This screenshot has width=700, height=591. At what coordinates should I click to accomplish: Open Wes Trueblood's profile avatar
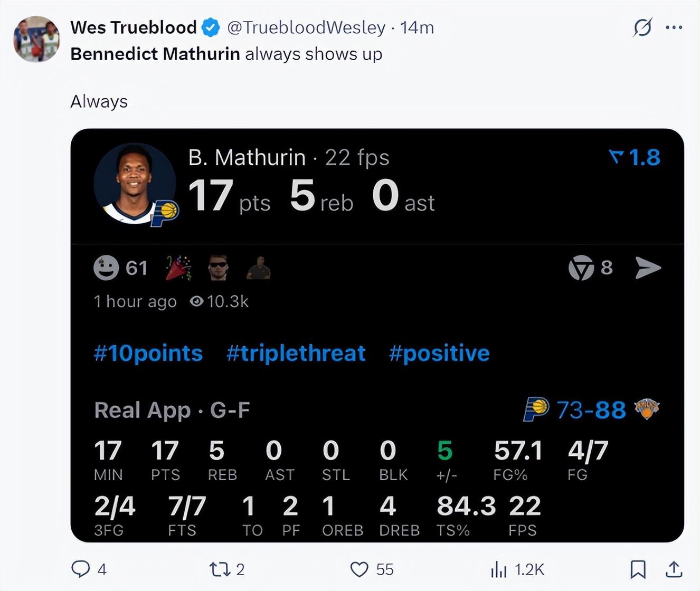coord(36,39)
